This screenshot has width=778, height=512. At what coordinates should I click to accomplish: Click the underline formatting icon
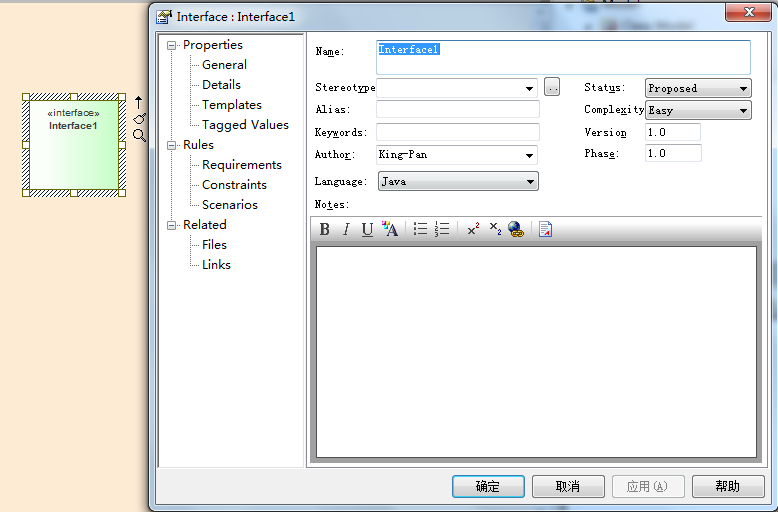367,230
